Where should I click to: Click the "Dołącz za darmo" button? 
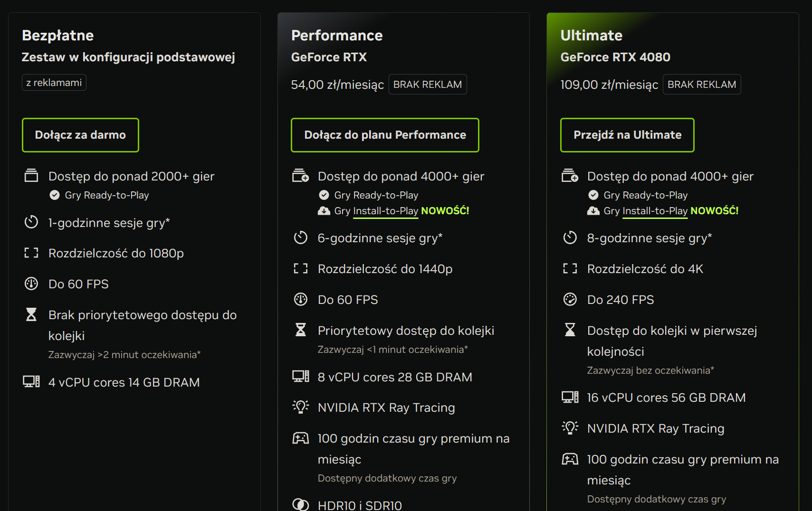tap(80, 135)
